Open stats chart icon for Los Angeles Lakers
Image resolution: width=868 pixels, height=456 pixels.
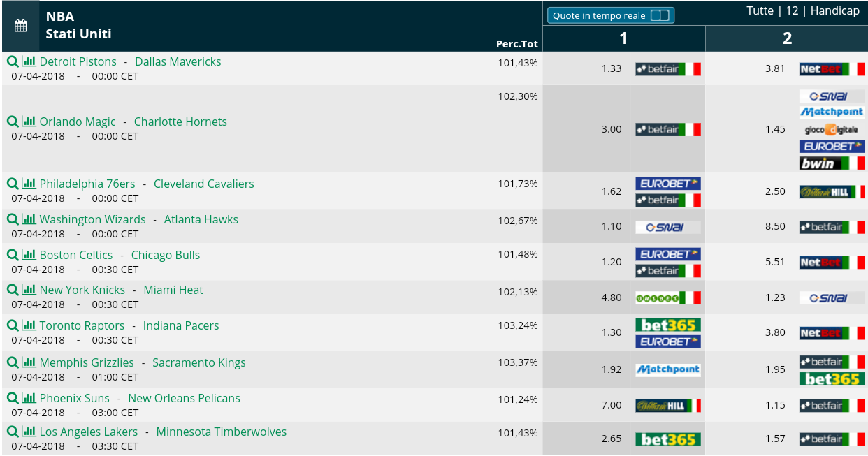coord(29,432)
